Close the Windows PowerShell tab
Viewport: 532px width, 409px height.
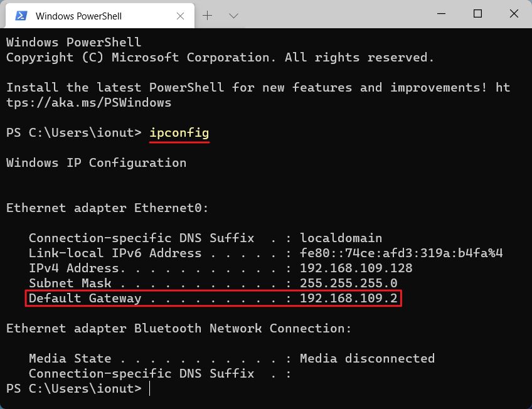pos(181,14)
